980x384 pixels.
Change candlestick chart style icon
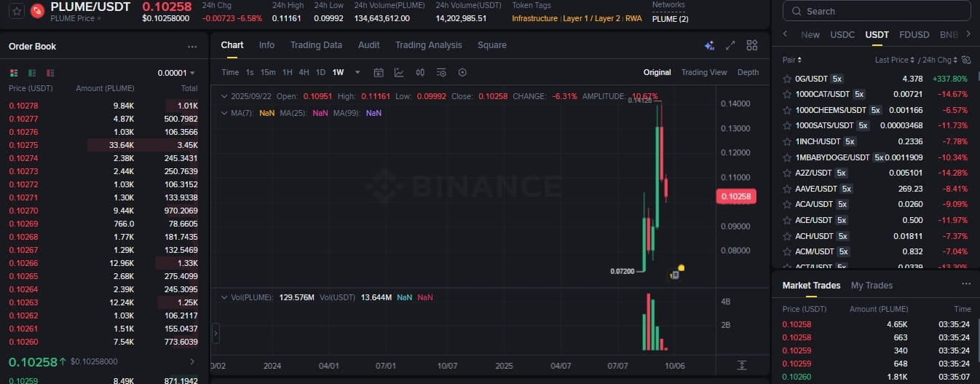point(420,72)
